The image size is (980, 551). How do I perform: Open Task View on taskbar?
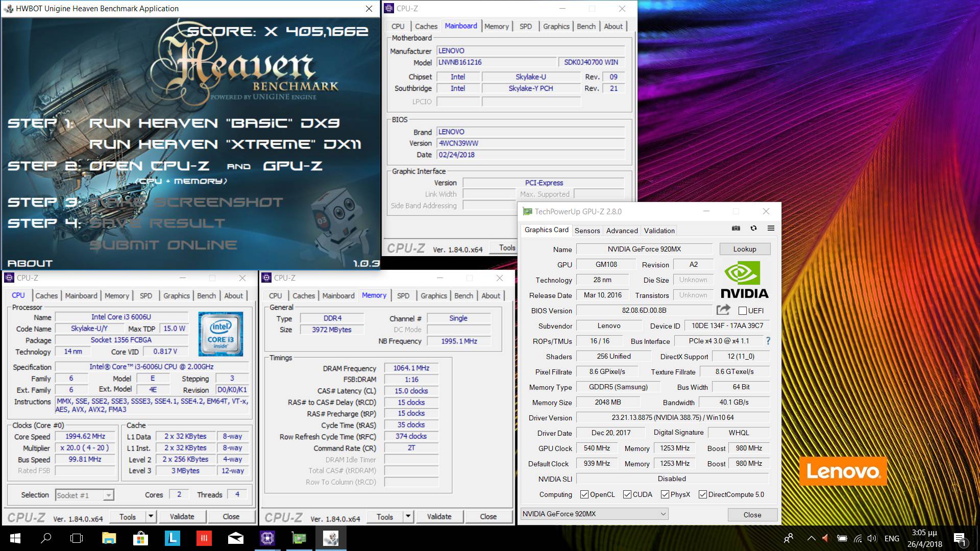click(77, 538)
